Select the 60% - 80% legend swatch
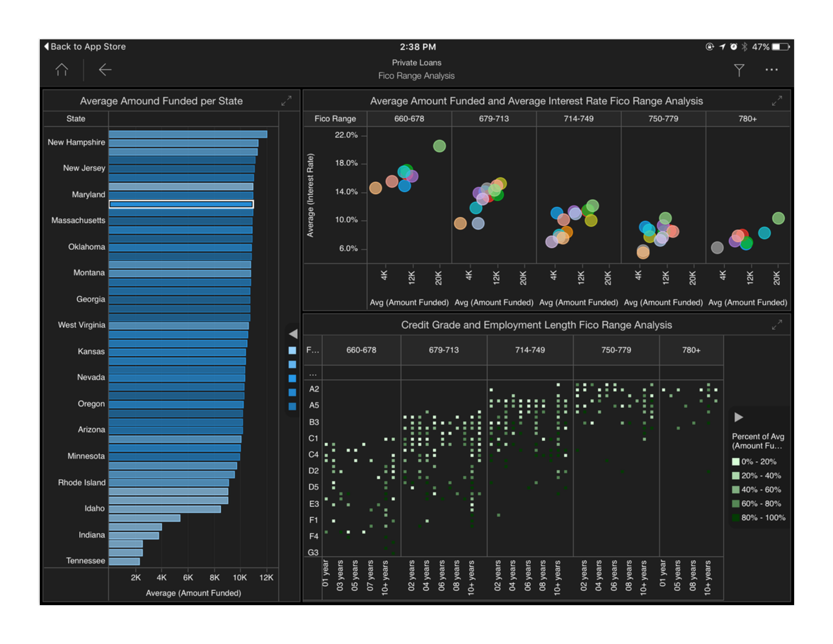This screenshot has height=644, width=833. (736, 504)
